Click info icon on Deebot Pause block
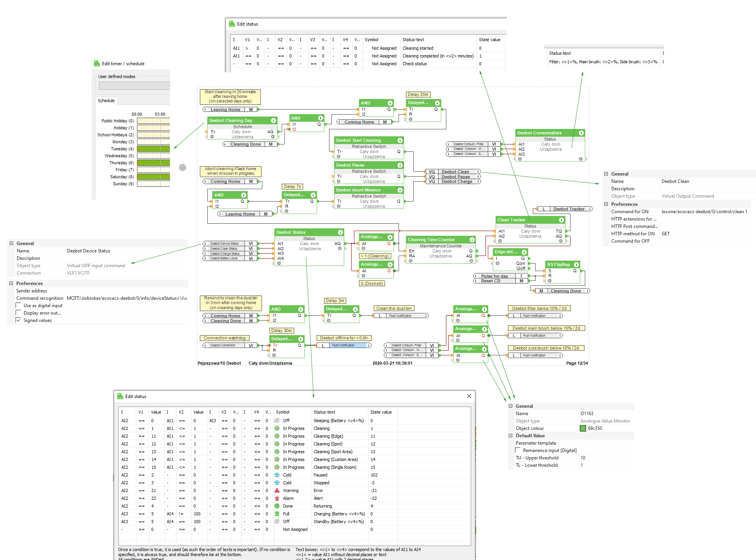 [400, 165]
